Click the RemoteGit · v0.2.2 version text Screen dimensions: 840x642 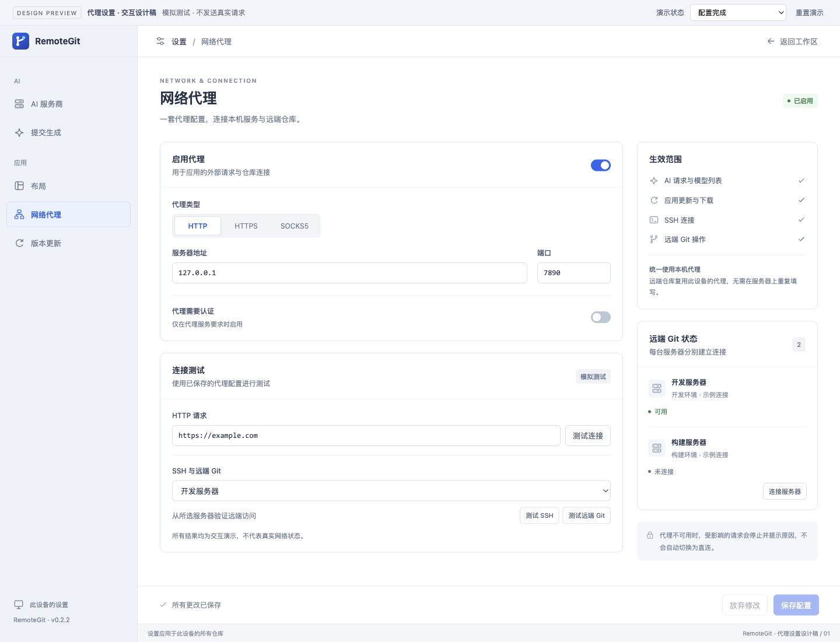(41, 620)
